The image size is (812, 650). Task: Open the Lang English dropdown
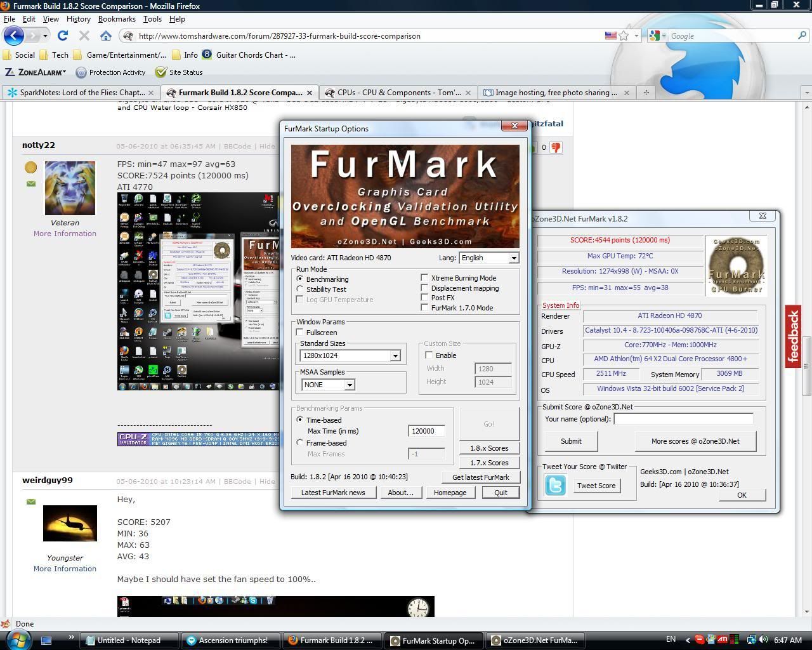pyautogui.click(x=488, y=258)
